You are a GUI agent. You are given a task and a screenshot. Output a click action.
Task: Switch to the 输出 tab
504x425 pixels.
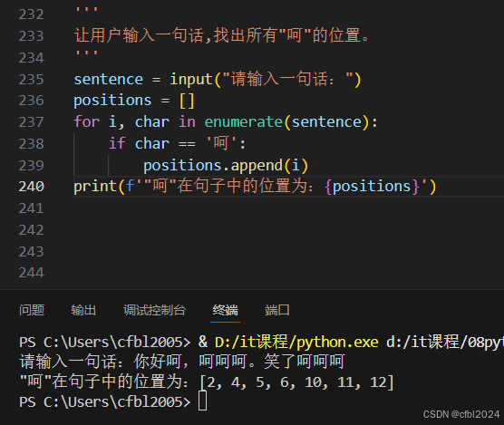tap(83, 310)
